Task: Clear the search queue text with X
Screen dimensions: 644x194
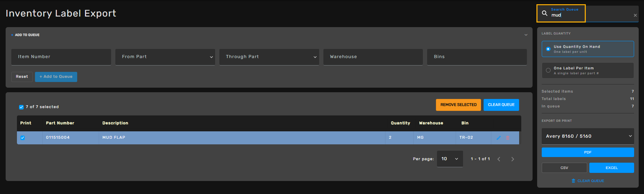Action: tap(635, 15)
